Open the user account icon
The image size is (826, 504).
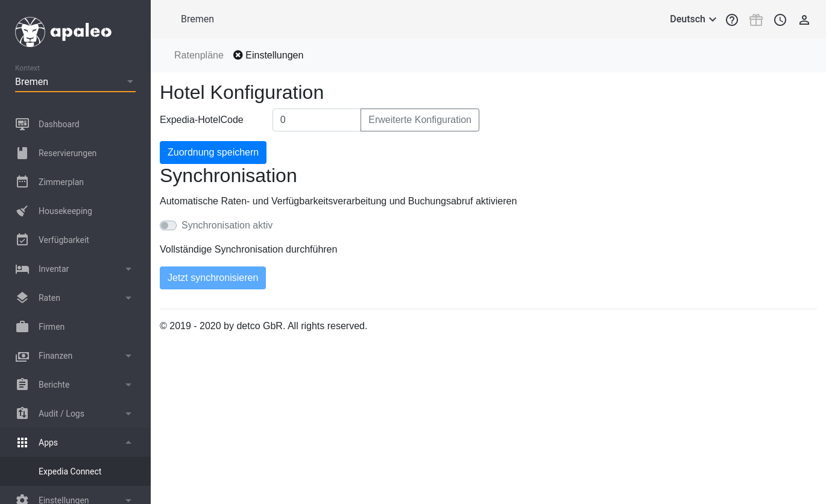click(804, 20)
